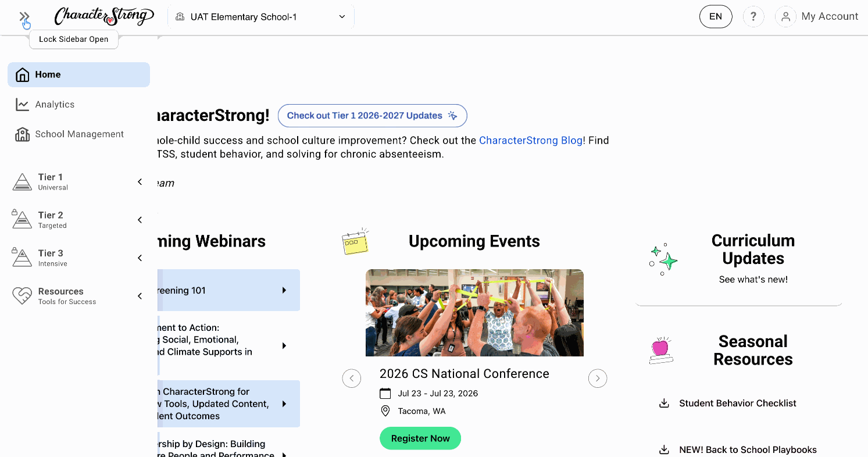Click the Curriculum Updates sparkle icon
The width and height of the screenshot is (868, 457).
663,259
